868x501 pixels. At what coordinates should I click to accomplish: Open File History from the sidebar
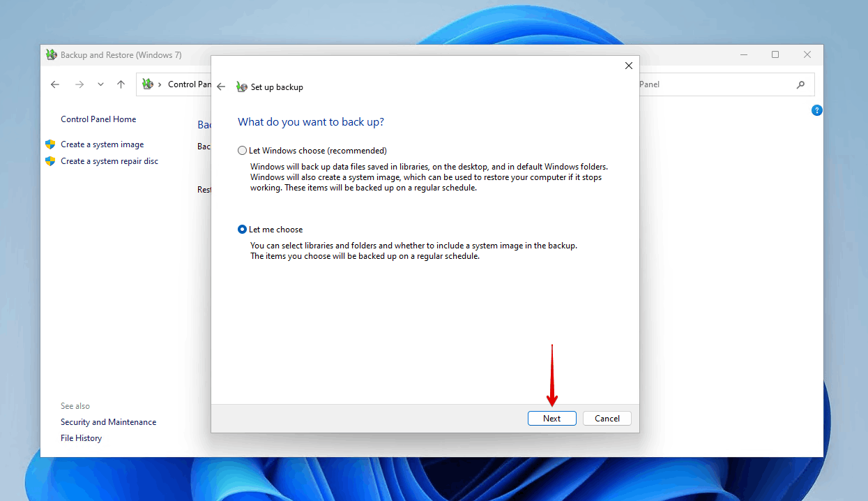coord(81,438)
